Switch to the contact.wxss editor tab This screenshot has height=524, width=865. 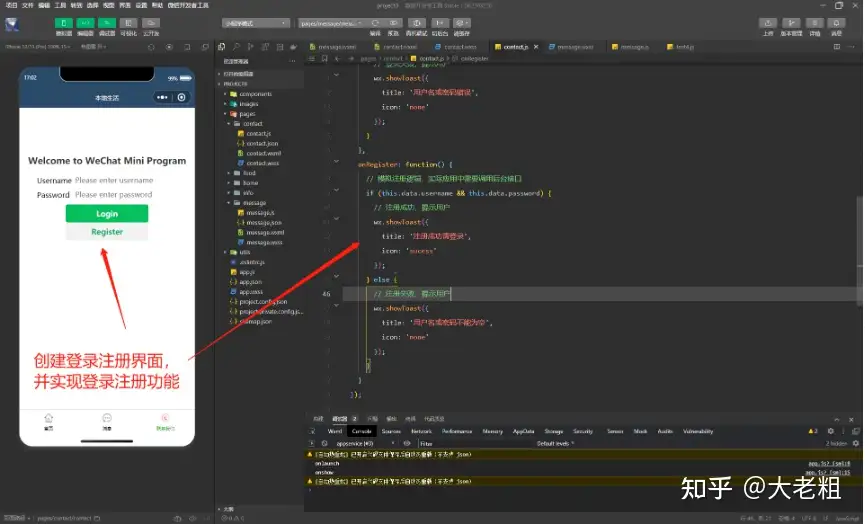coord(456,47)
